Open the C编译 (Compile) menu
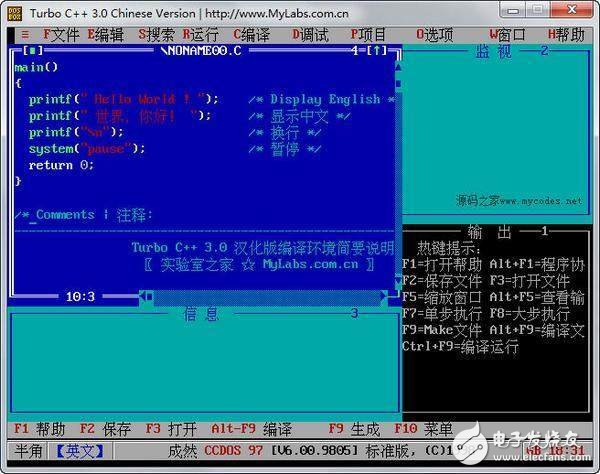600x474 pixels. coord(251,35)
